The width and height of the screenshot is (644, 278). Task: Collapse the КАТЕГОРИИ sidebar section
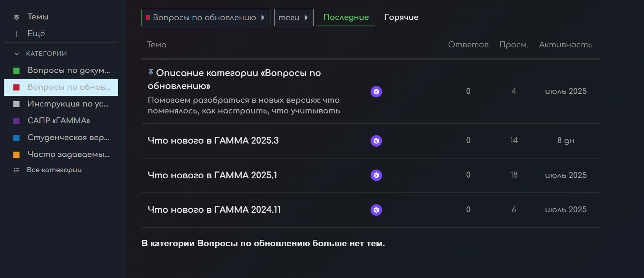pyautogui.click(x=16, y=54)
